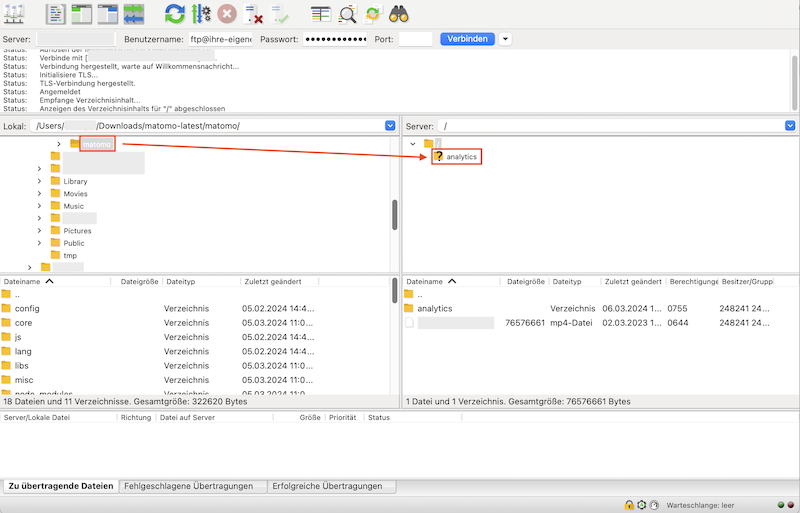Select the analytics folder in server tree
Image resolution: width=800 pixels, height=513 pixels.
coord(456,157)
